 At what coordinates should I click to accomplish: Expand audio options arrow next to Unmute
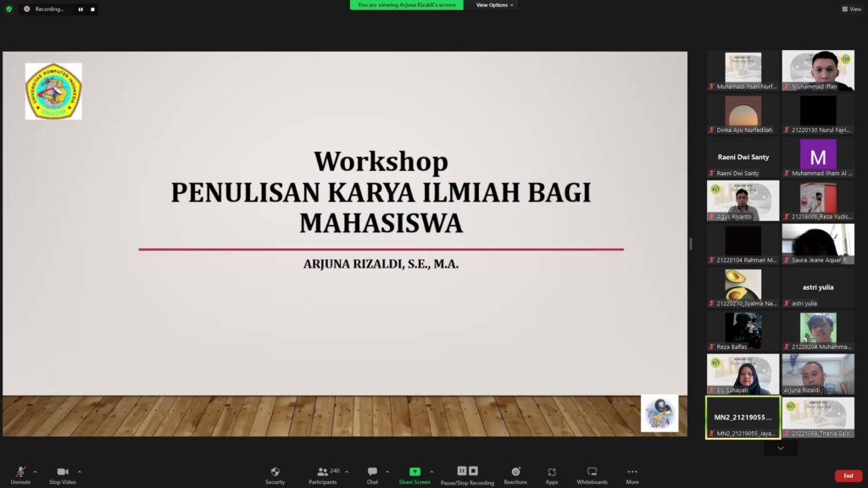coord(35,471)
